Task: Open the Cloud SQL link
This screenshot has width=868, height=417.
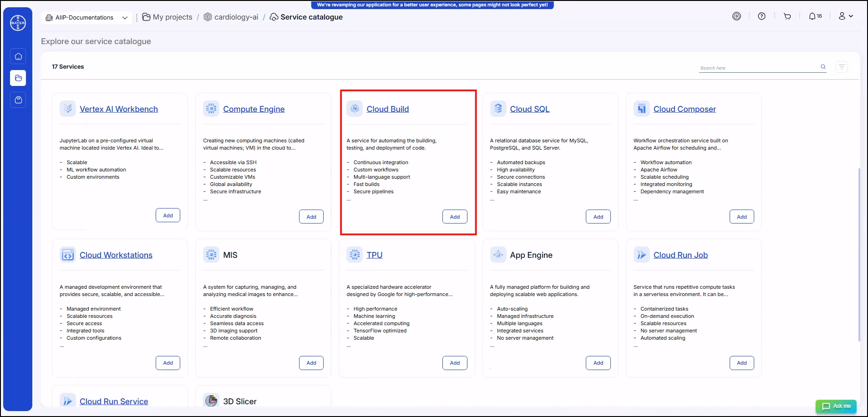Action: point(530,109)
